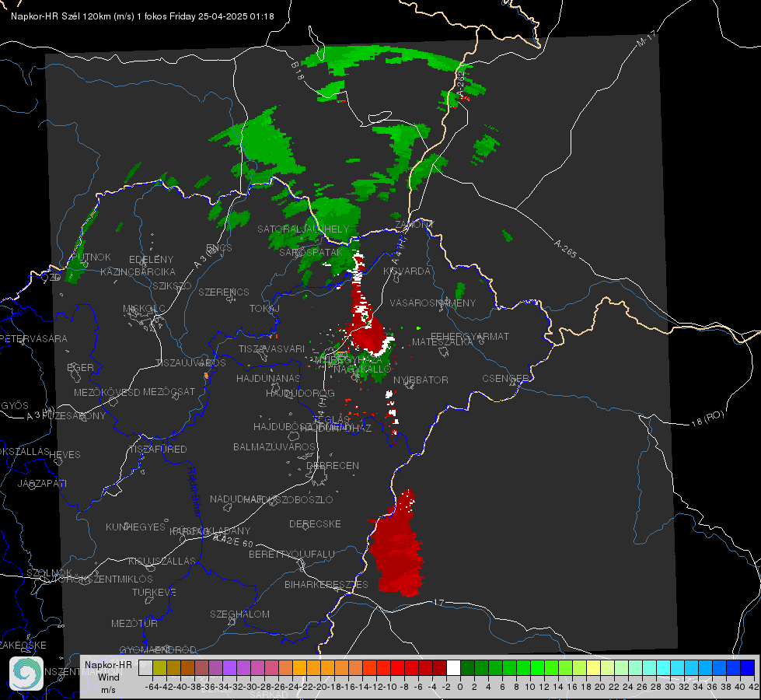Image resolution: width=761 pixels, height=700 pixels.
Task: Click the JÁSZAPÁTI town label
Action: tap(42, 483)
